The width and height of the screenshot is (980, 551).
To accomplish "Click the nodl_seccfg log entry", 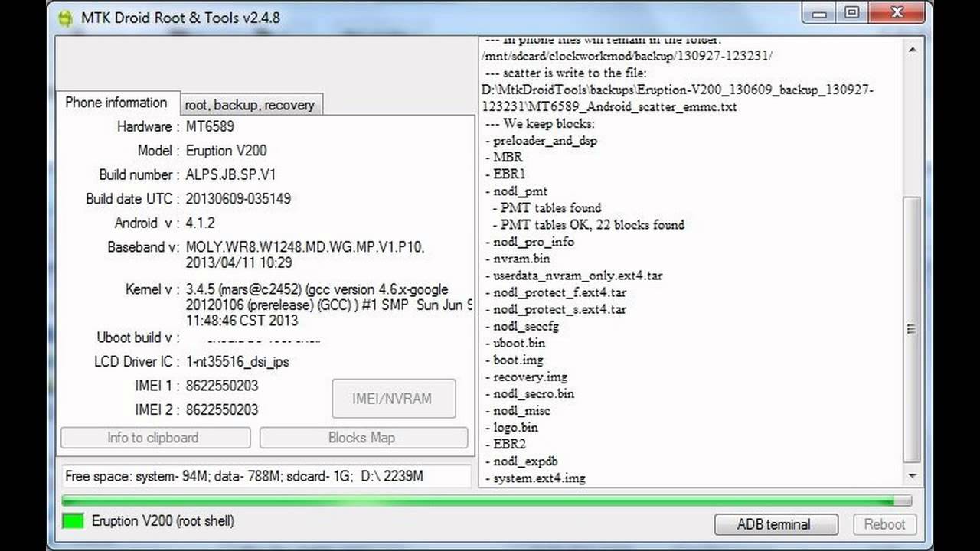I will pyautogui.click(x=522, y=326).
